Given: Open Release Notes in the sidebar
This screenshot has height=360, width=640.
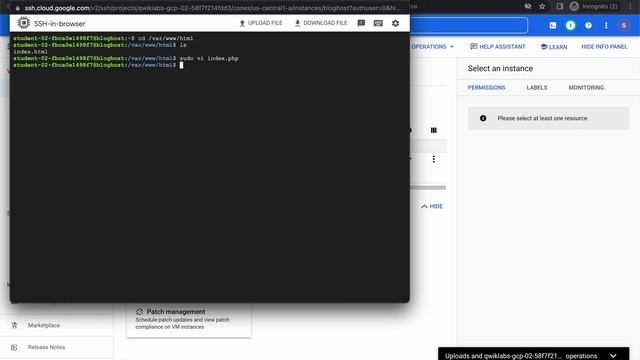Looking at the screenshot, I should (46, 347).
